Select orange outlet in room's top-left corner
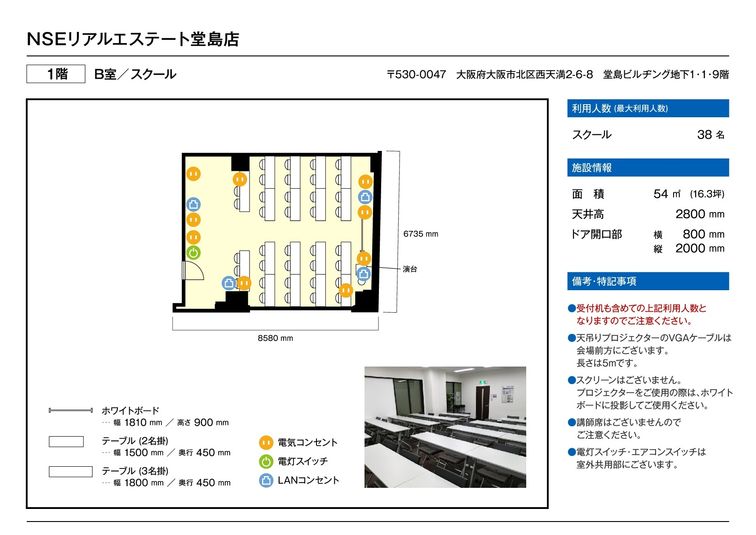 pos(193,174)
